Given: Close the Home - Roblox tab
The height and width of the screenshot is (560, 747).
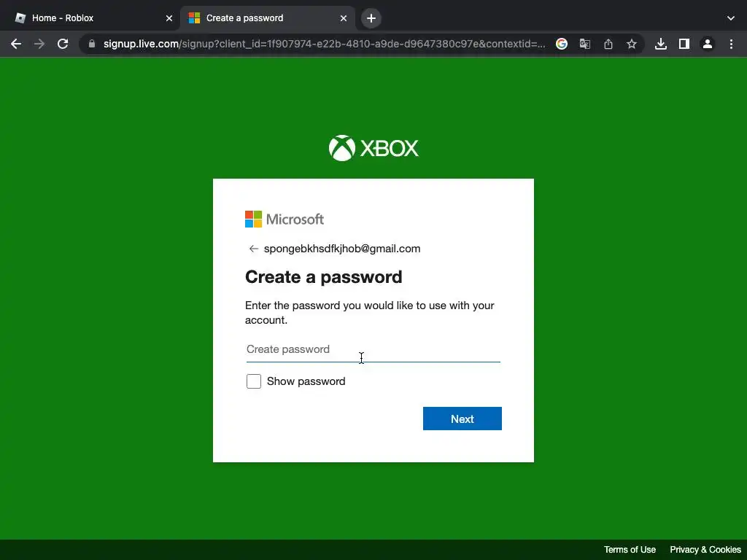Looking at the screenshot, I should (x=169, y=18).
